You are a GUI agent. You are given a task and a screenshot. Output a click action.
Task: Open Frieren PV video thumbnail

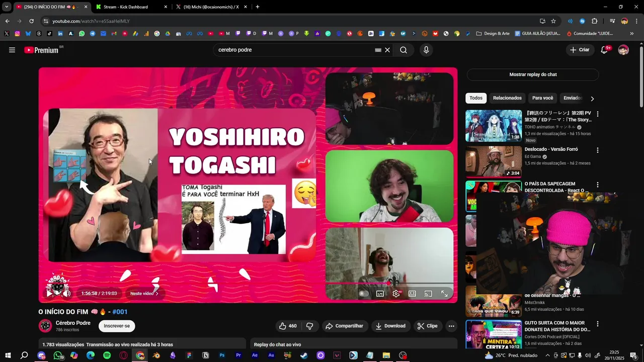tap(494, 126)
